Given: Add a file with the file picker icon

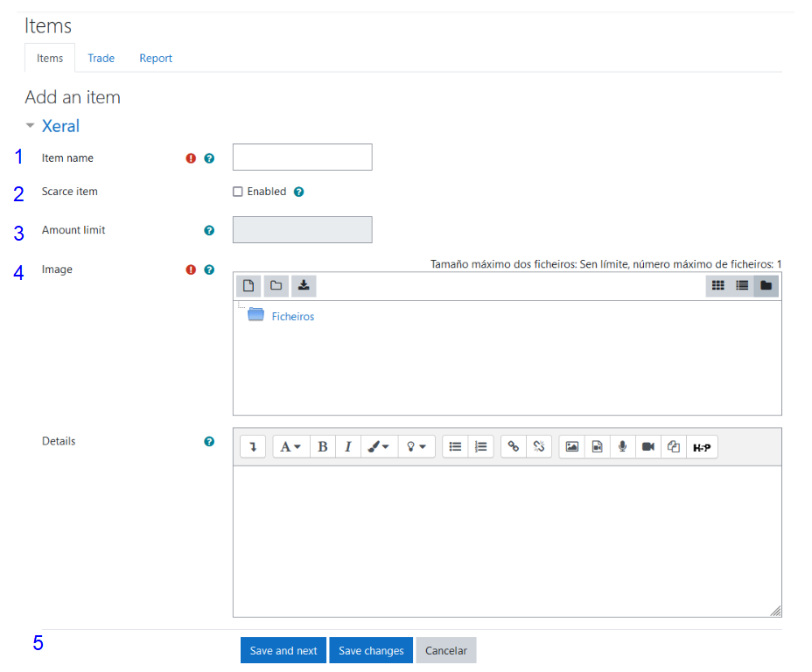Looking at the screenshot, I should (248, 285).
